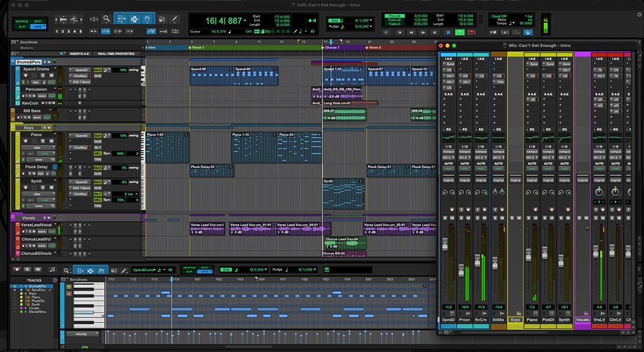This screenshot has height=352, width=644.
Task: Toggle Pre-roll in transport section
Action: 395,16
